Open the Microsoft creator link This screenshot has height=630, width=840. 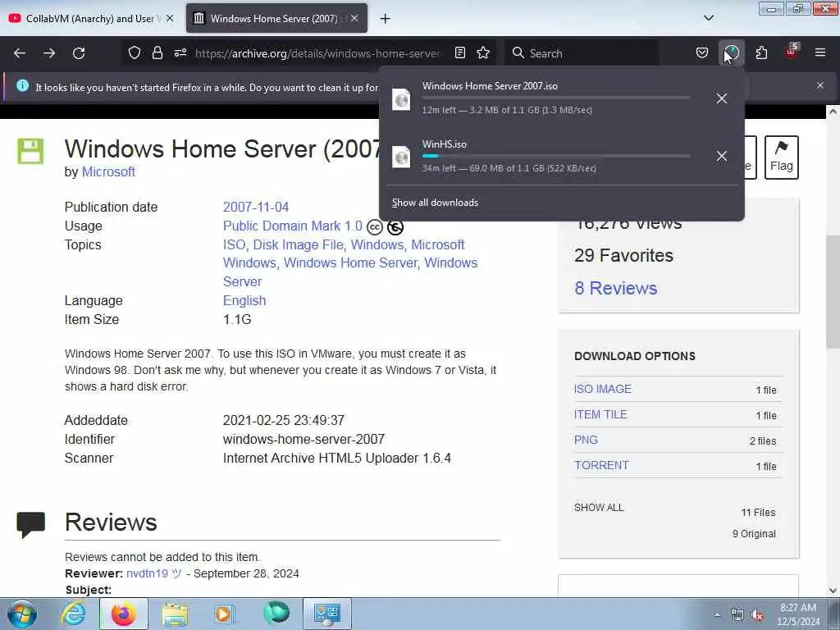click(108, 172)
